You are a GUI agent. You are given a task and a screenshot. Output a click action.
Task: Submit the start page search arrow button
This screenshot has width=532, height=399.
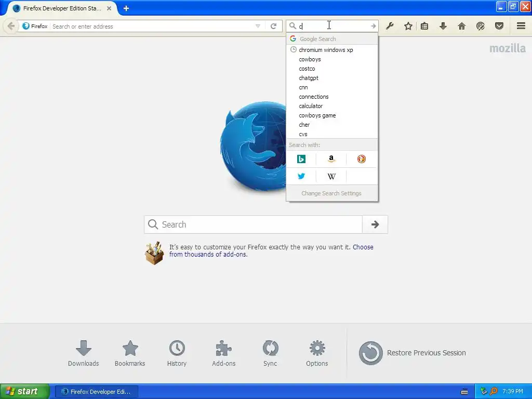(x=375, y=224)
